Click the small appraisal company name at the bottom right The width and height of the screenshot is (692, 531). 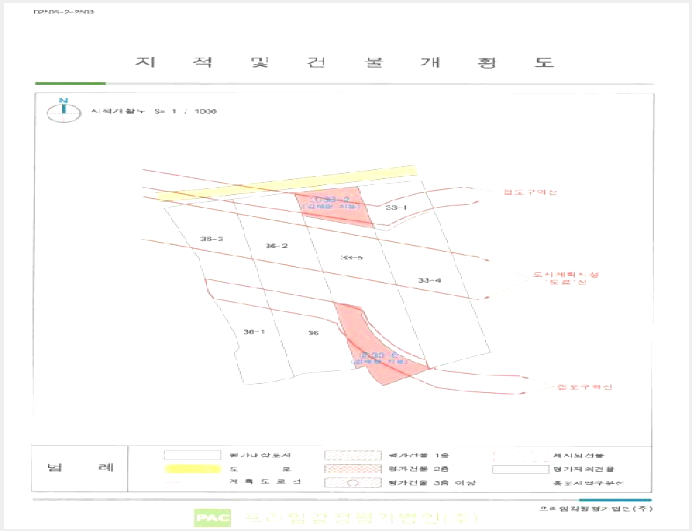pos(595,509)
